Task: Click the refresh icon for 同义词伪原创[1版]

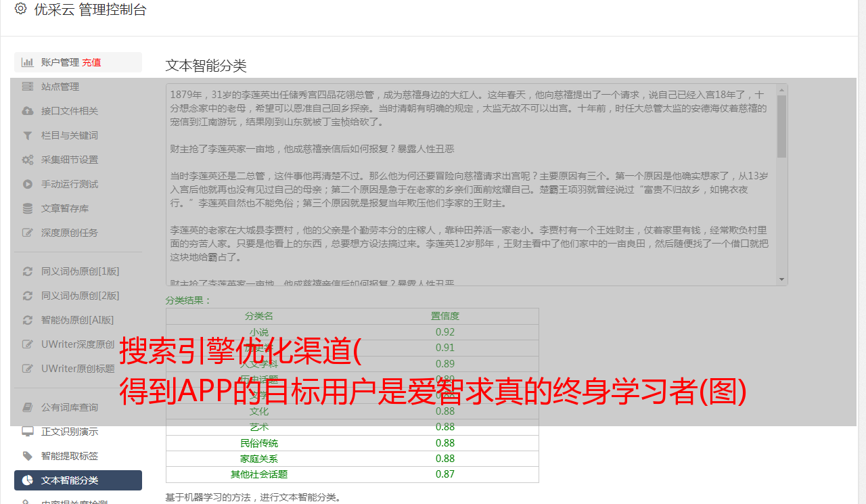Action: pos(27,271)
